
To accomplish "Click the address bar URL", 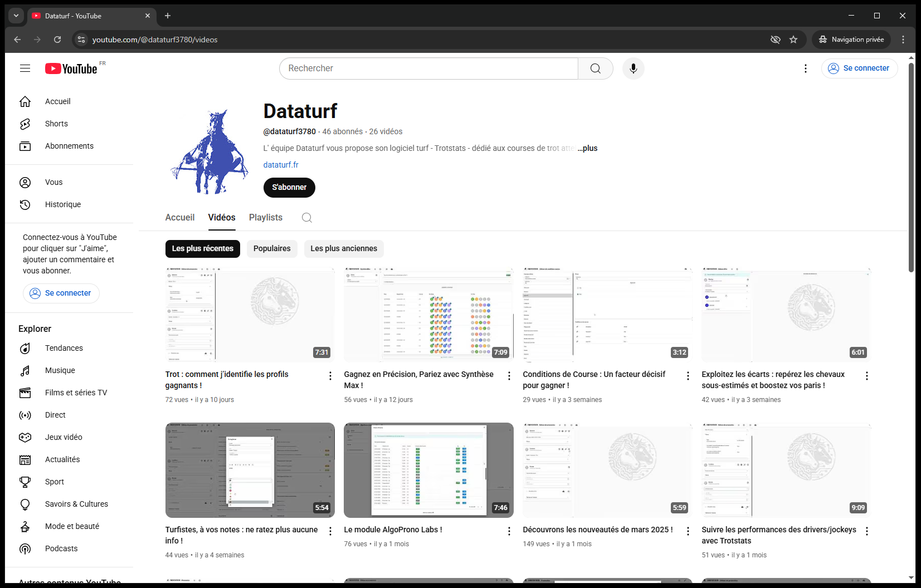I will [155, 40].
